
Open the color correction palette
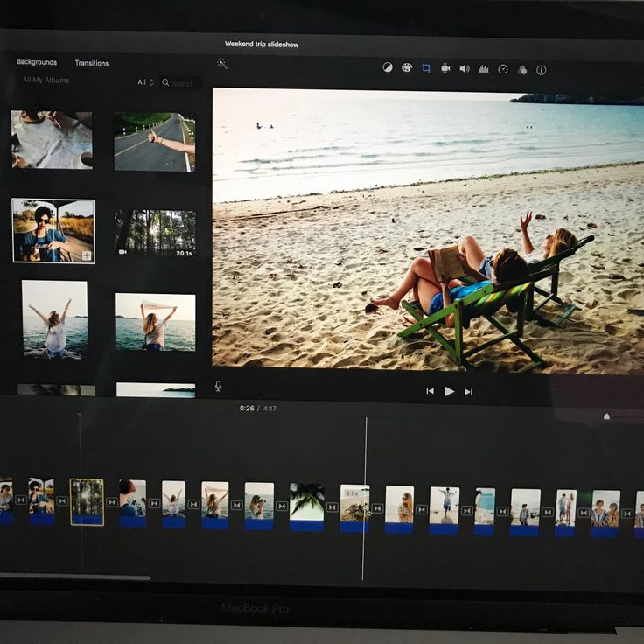[407, 67]
